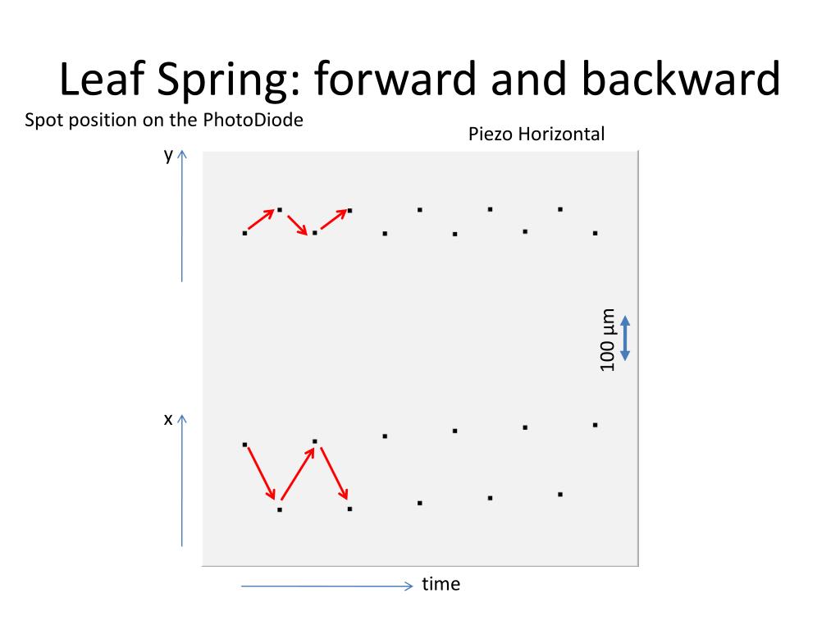Click the horizontal time axis arrow
840x630 pixels.
coord(326,586)
